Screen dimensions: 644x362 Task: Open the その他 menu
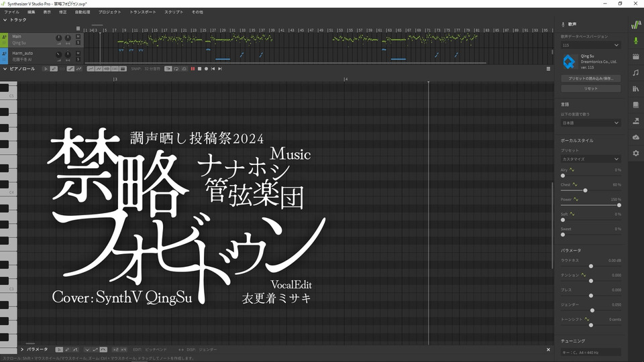(x=197, y=12)
